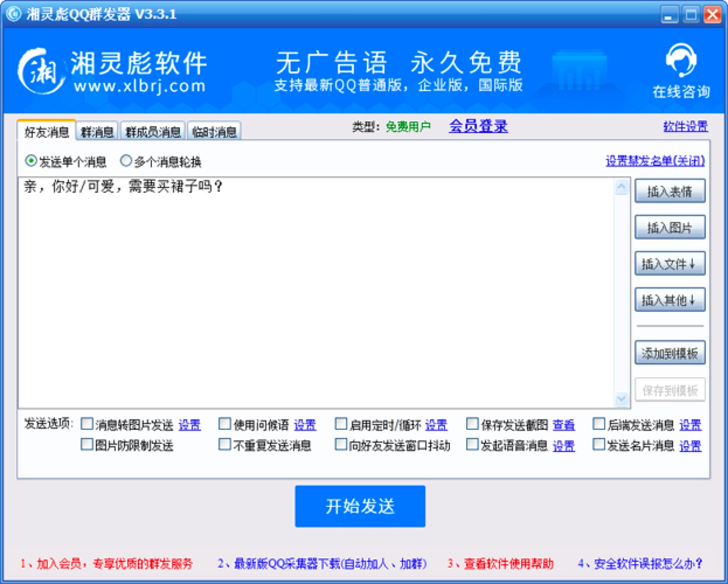Enable 使用问候语 checkbox

point(225,423)
